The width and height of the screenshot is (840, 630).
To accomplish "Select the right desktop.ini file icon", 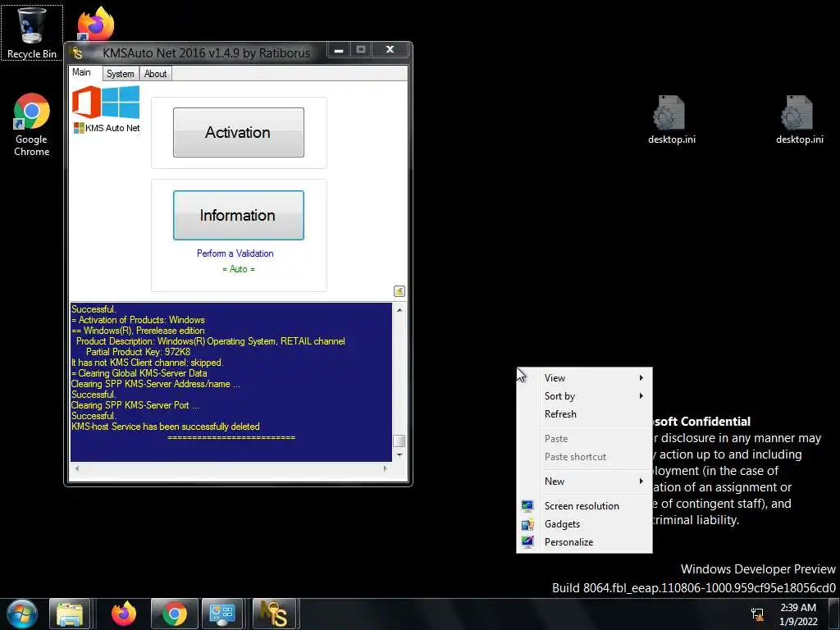I will (x=799, y=120).
